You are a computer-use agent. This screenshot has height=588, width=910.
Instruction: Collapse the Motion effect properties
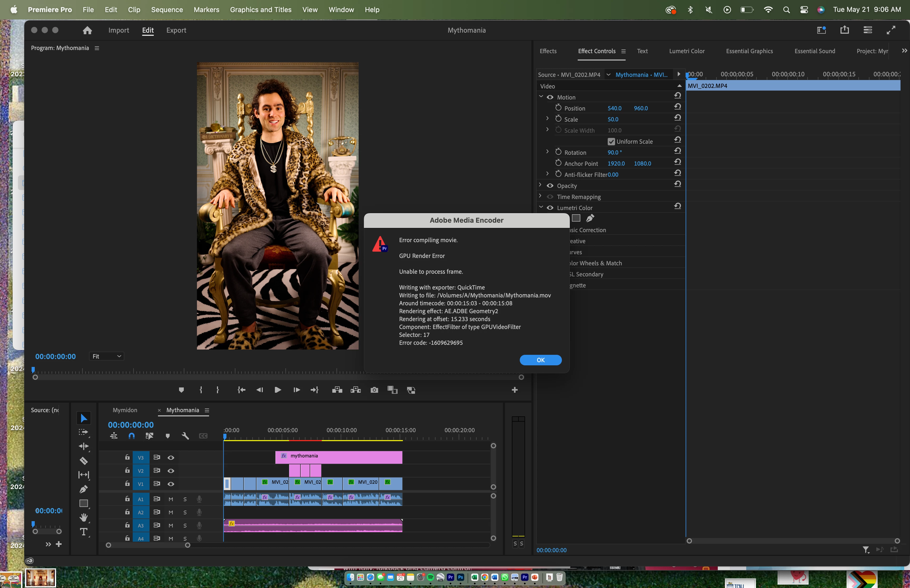click(x=541, y=97)
